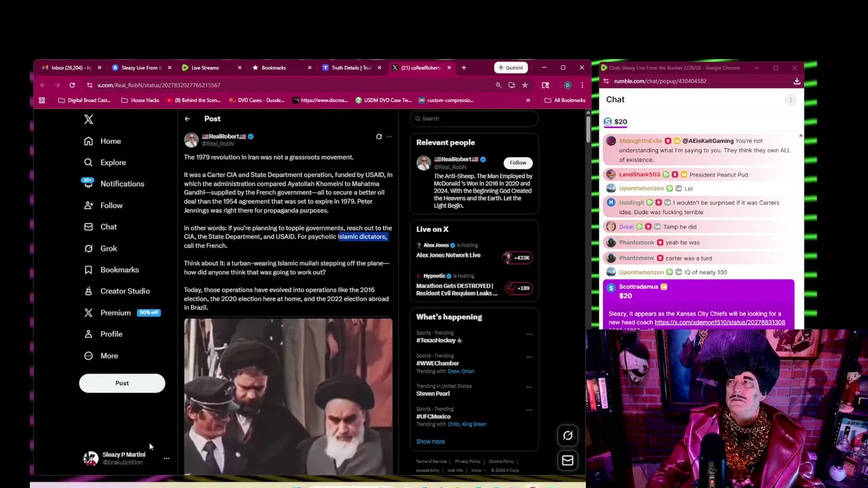Open three-dot menu in Rumble Chat header
The height and width of the screenshot is (488, 868).
click(790, 100)
